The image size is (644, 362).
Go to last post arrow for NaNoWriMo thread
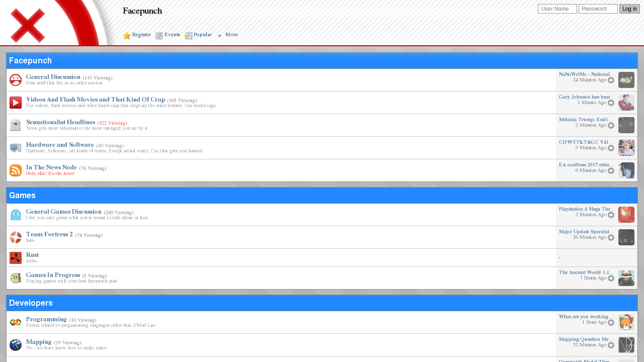(611, 80)
